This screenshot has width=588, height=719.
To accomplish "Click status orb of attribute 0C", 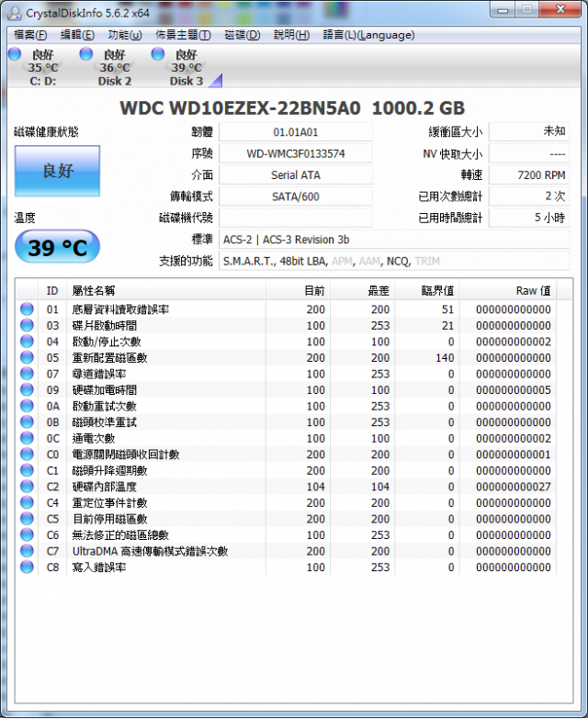I will (27, 438).
